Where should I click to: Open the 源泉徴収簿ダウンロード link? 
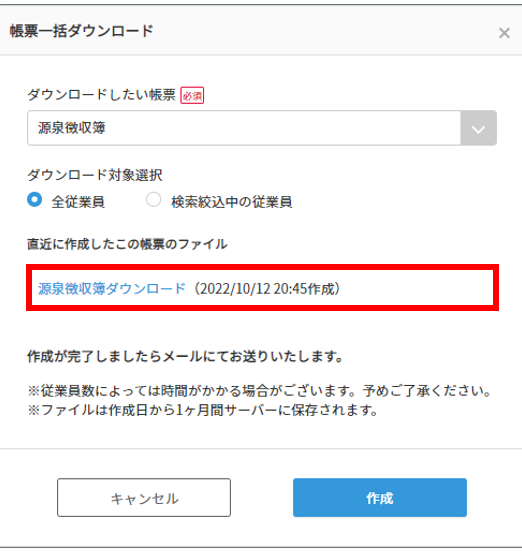tap(112, 289)
